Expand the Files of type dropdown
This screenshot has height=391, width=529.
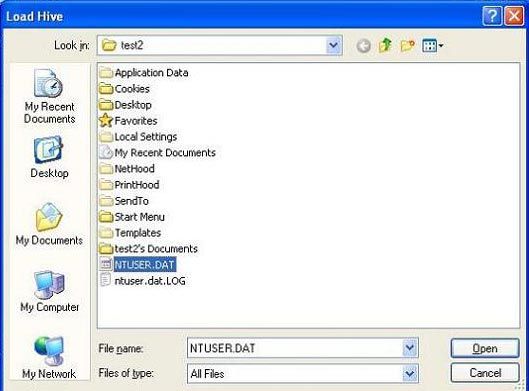coord(410,373)
